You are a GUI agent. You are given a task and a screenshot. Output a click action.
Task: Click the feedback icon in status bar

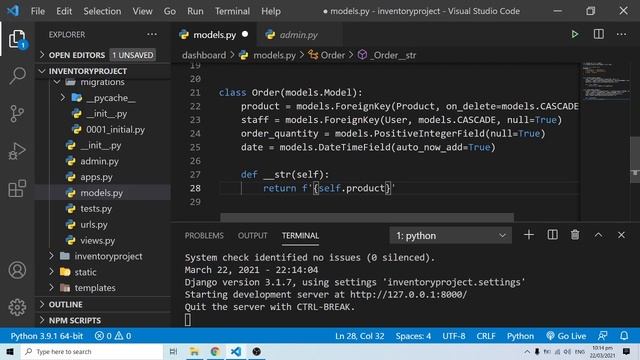point(602,336)
